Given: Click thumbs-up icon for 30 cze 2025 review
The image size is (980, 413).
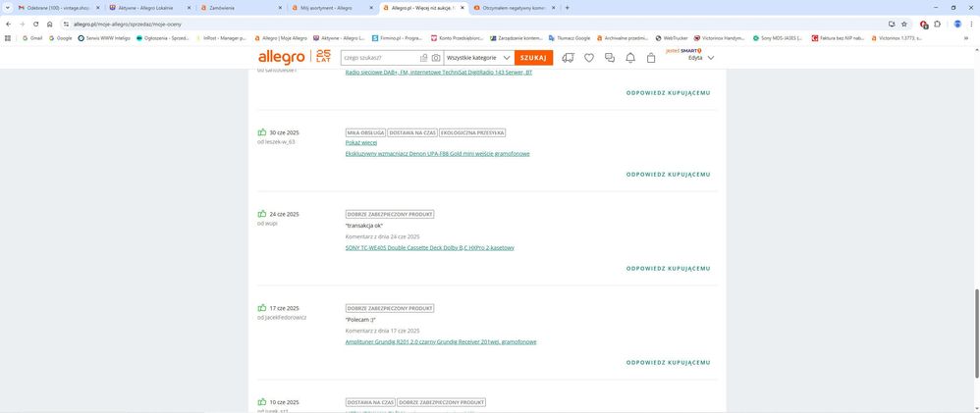Looking at the screenshot, I should pyautogui.click(x=262, y=131).
